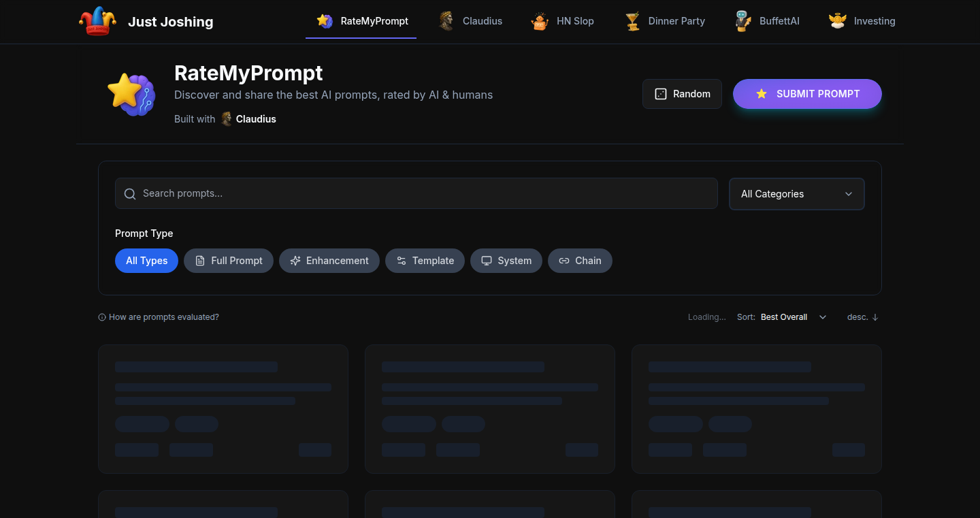Click the star icon on Submit Prompt
The width and height of the screenshot is (980, 518).
point(762,94)
